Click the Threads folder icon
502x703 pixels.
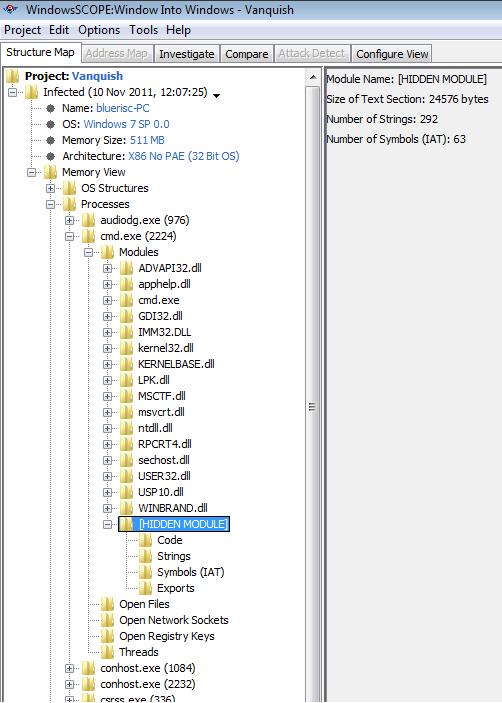point(108,652)
